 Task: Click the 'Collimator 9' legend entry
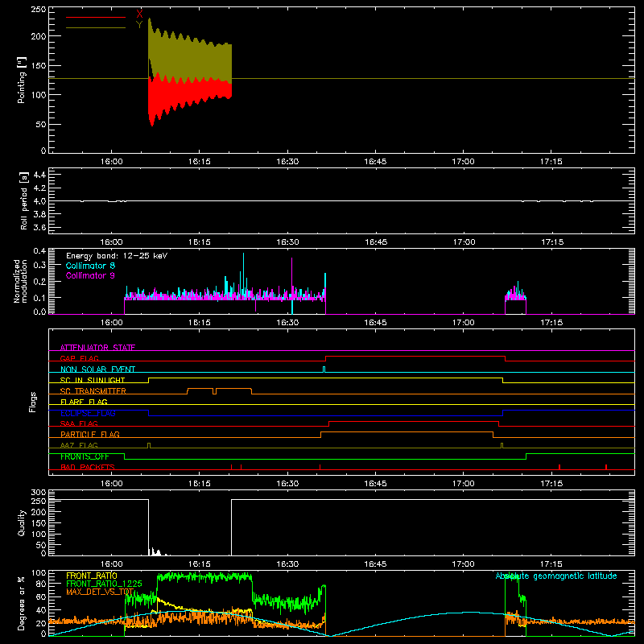tap(90, 275)
